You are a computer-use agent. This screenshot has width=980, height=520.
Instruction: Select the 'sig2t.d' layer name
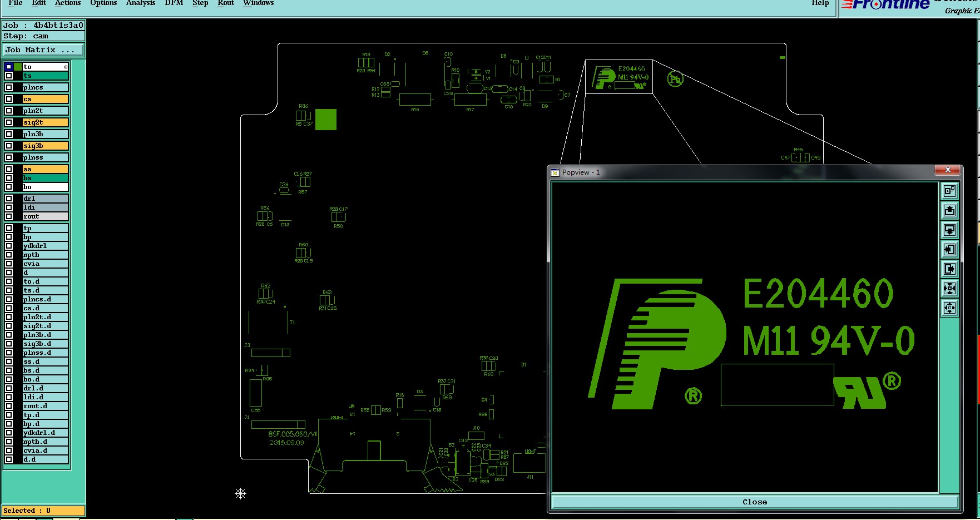click(45, 326)
